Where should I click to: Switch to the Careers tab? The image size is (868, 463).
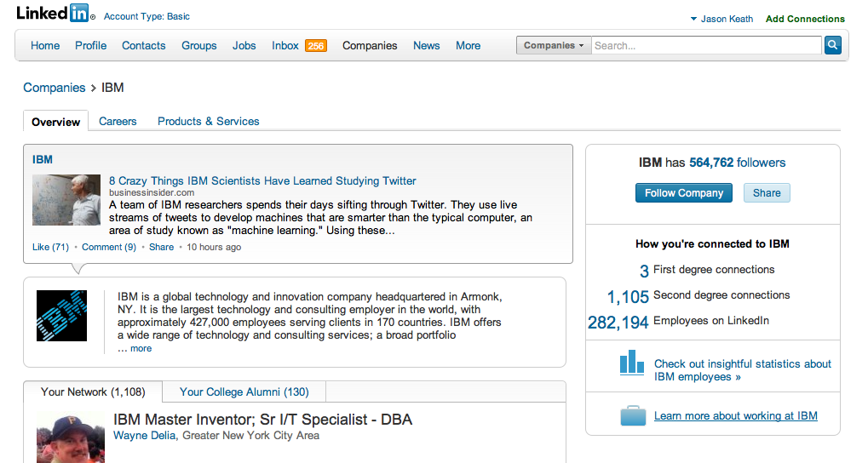tap(118, 121)
